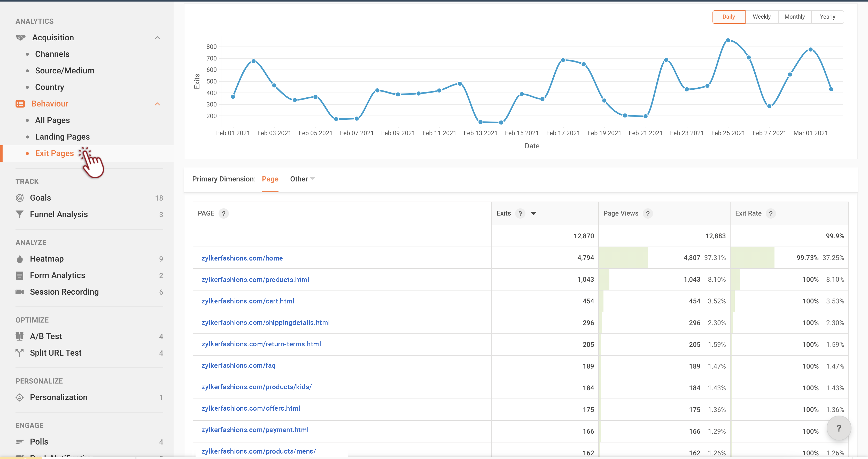
Task: Open the zylkerfashions.com/cart.html link
Action: click(248, 301)
